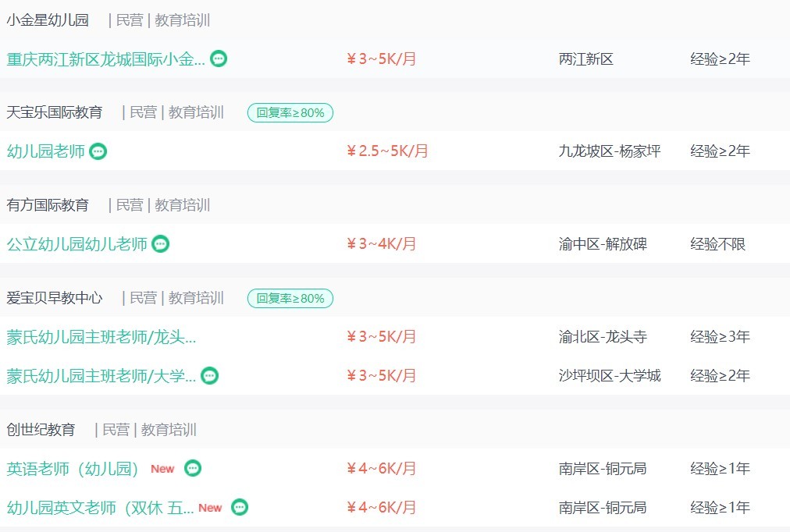The height and width of the screenshot is (532, 790).
Task: Click chat icon beside 英语老师（幼儿园）
Action: (193, 469)
